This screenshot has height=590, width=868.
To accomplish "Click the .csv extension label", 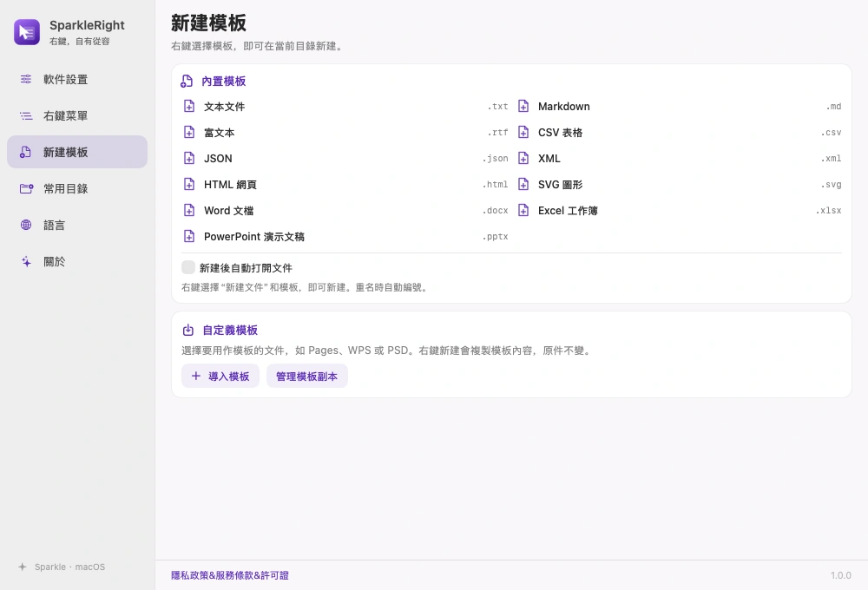I will pos(831,132).
